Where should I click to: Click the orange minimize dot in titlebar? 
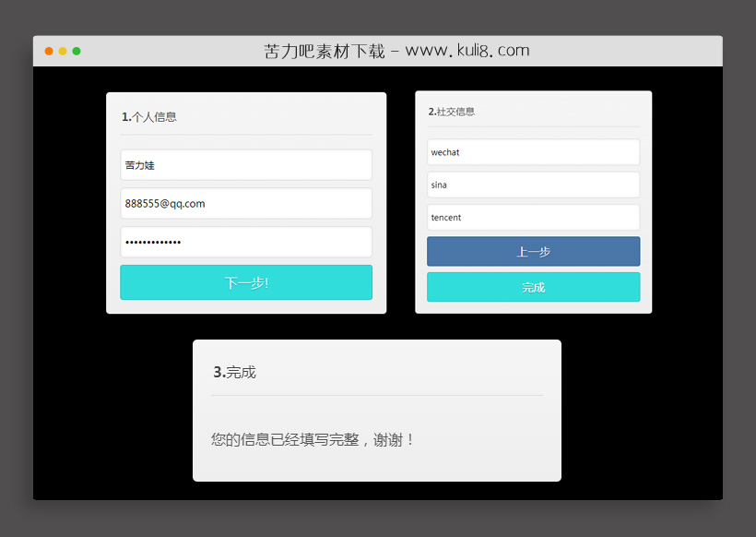pyautogui.click(x=62, y=52)
